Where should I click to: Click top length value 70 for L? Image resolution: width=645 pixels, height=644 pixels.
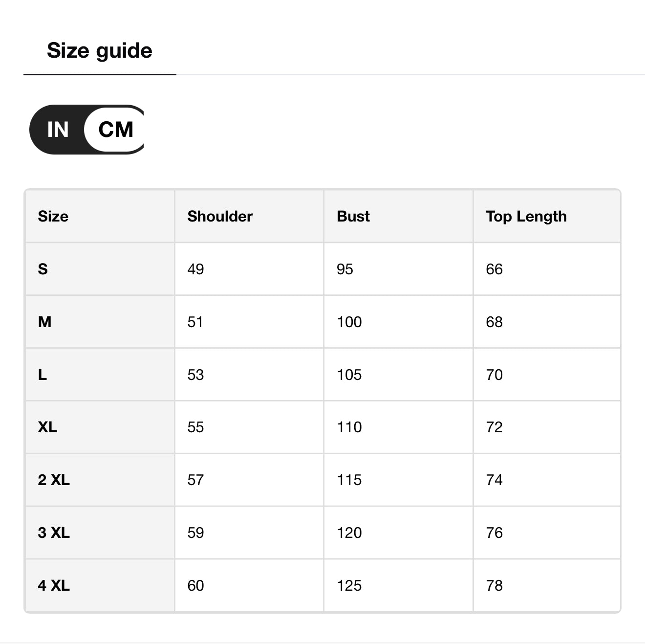coord(494,375)
